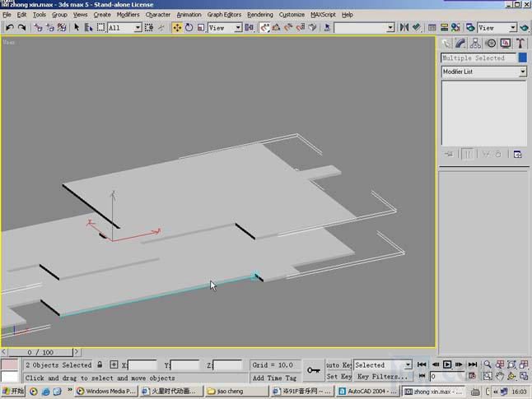The image size is (532, 399).
Task: Toggle the Set Key mode button
Action: click(338, 376)
